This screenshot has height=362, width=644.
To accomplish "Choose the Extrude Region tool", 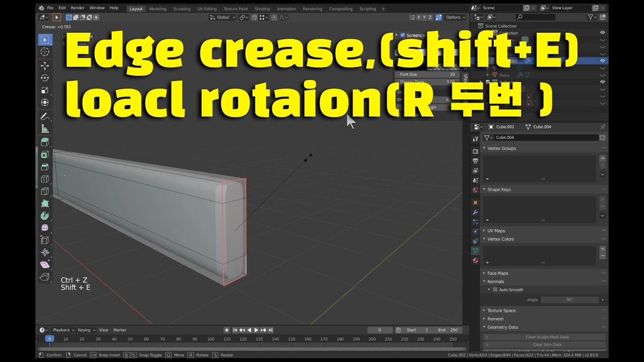I will click(45, 142).
